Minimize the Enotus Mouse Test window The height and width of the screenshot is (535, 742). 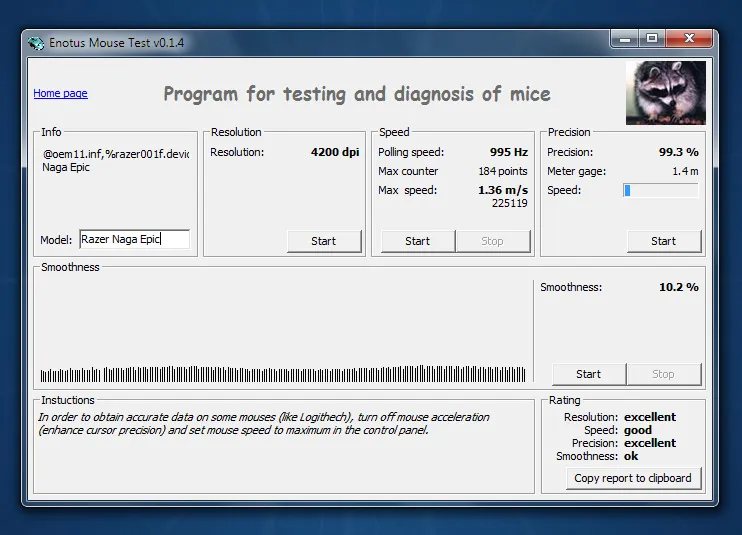point(625,39)
